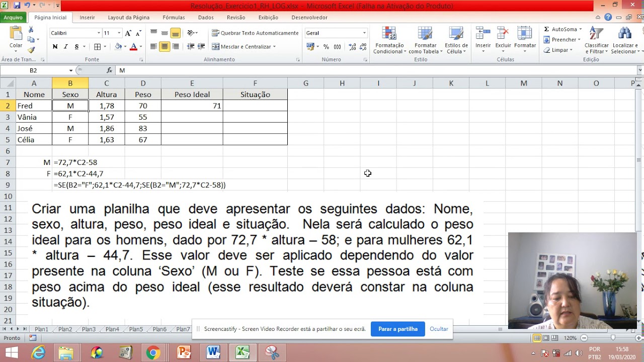Click the borders grid icon
644x362 pixels.
(97, 47)
